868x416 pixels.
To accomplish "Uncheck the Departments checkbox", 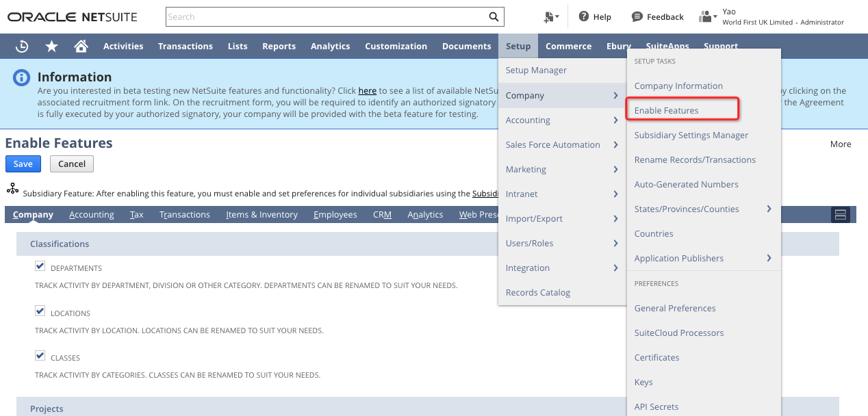I will (40, 266).
